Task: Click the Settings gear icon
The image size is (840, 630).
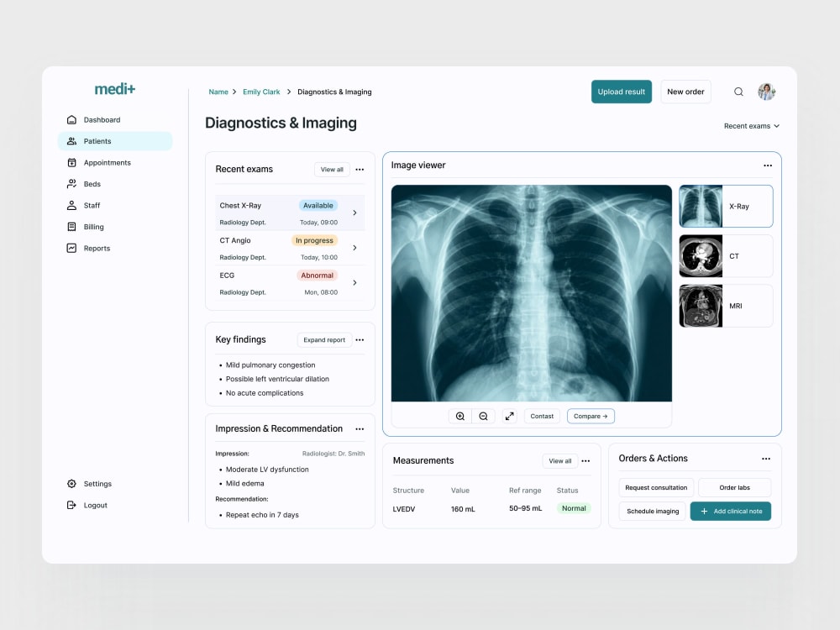Action: (x=71, y=484)
